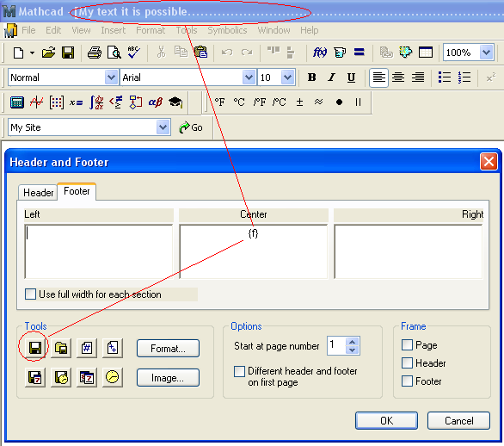Toggle Italic formatting
504x446 pixels.
pos(331,77)
